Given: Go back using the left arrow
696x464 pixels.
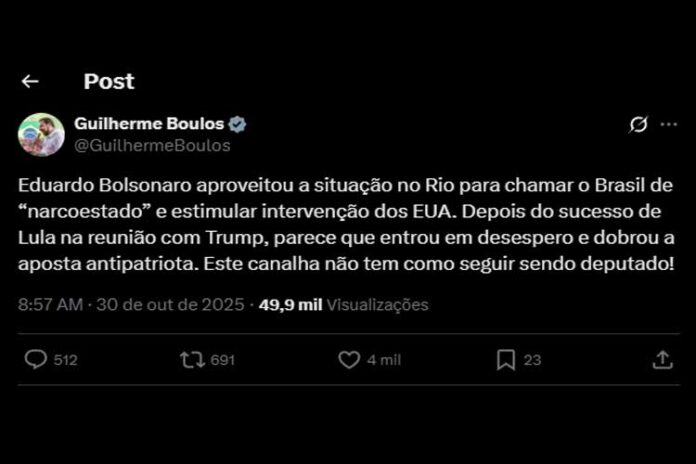Looking at the screenshot, I should (x=30, y=82).
